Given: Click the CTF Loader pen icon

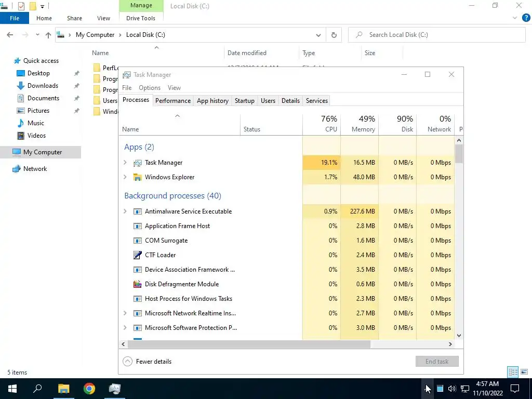Looking at the screenshot, I should (x=137, y=255).
